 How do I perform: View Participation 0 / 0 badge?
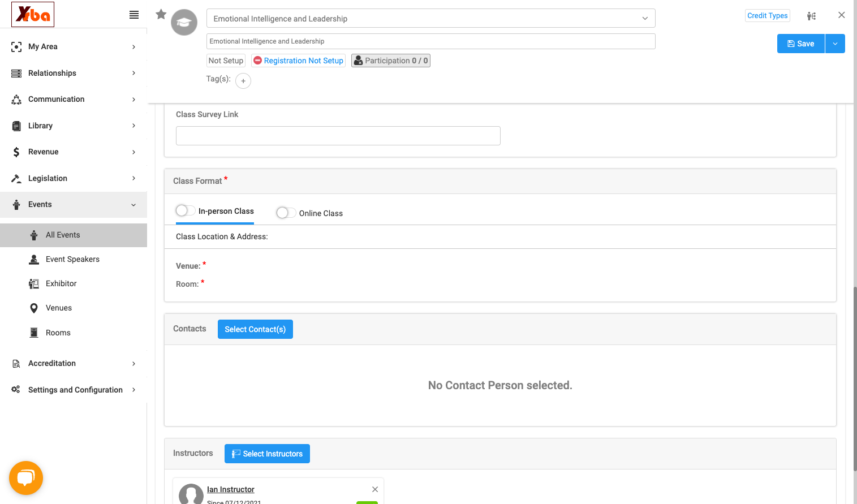391,61
